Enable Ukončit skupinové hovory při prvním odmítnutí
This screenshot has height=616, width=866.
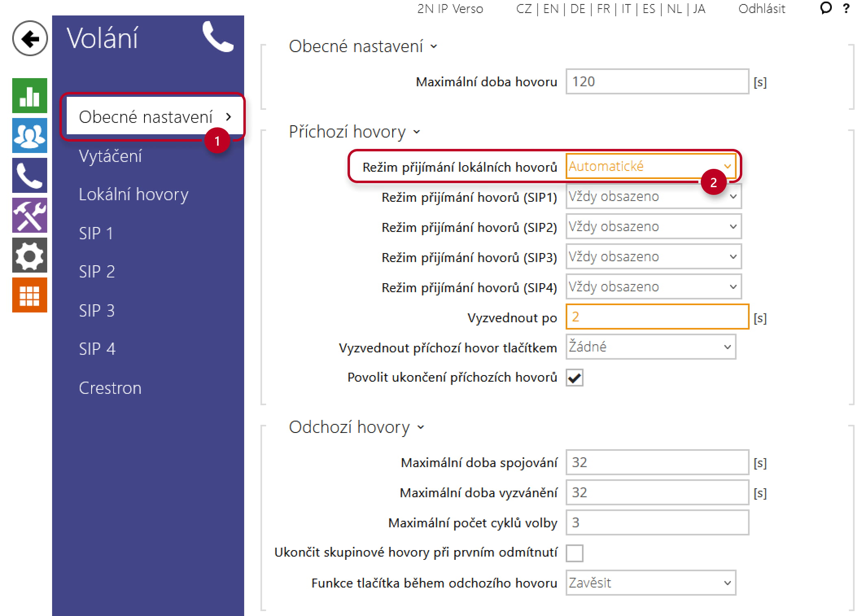coord(575,553)
